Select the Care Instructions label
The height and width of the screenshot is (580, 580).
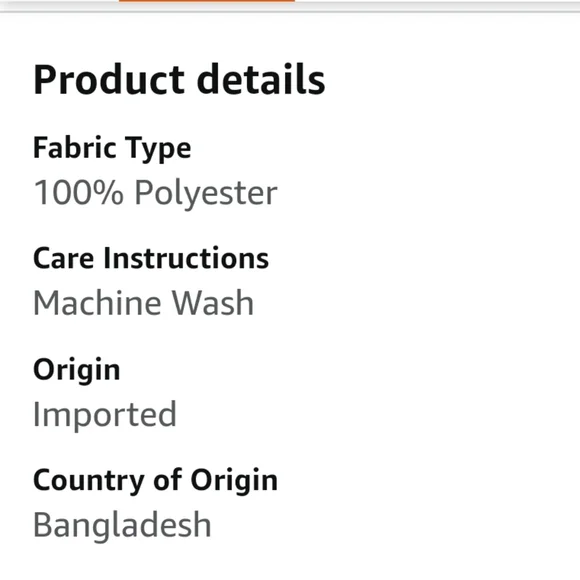click(151, 258)
